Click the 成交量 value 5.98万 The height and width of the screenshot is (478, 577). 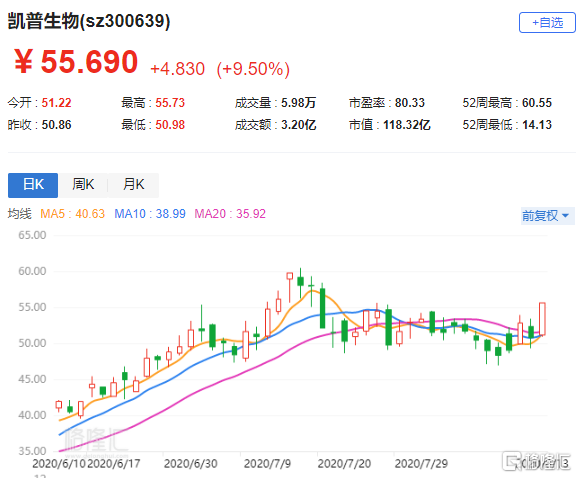tap(298, 103)
